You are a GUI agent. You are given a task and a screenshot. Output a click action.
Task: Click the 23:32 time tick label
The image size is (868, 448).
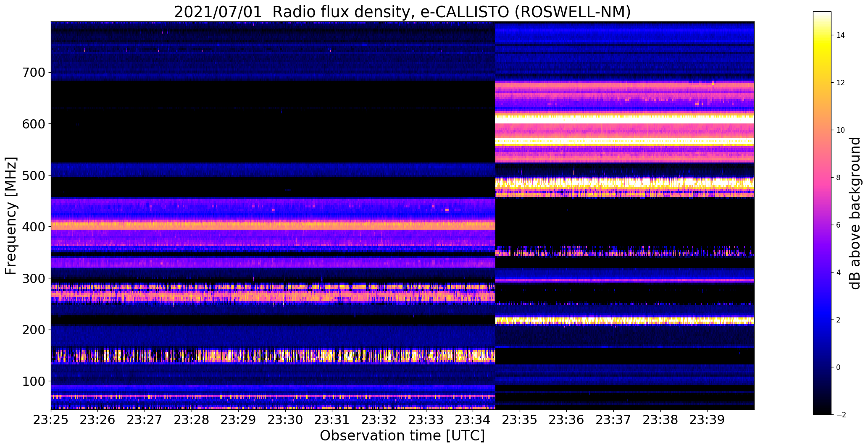pos(379,420)
